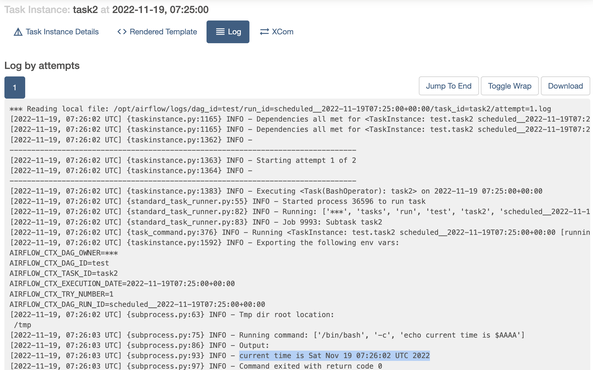Viewport: 593px width, 370px height.
Task: Click the 'Running <TaskInstance: test.task2' task_command line
Action: 300,232
